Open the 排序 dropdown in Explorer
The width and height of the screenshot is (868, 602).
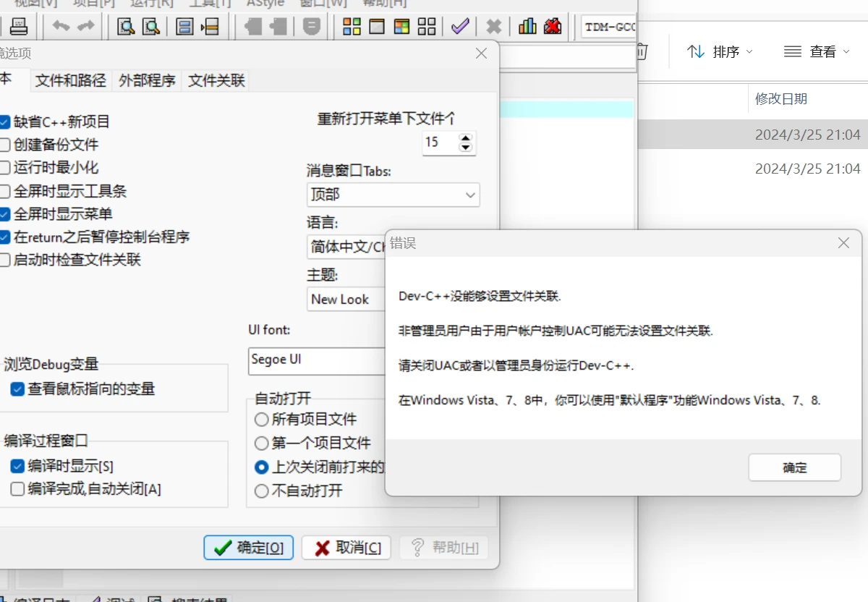pos(720,51)
